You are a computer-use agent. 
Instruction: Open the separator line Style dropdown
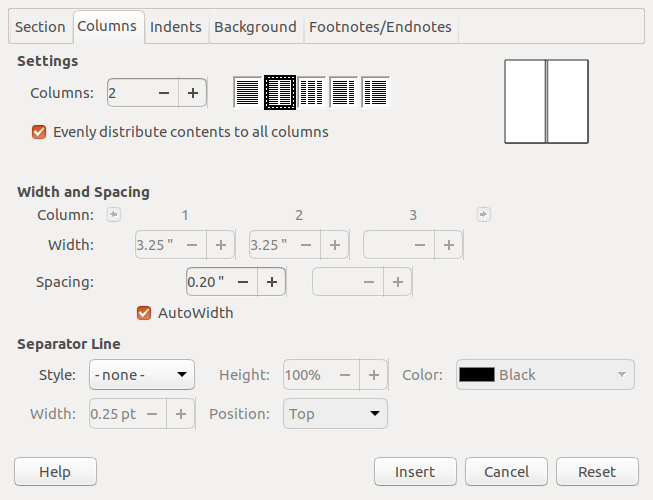[141, 375]
